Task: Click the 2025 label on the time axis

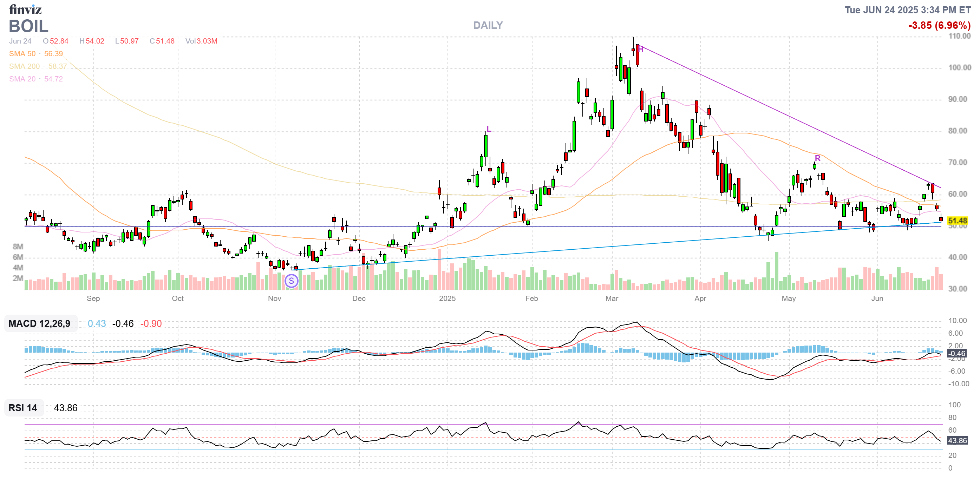Action: 447,298
